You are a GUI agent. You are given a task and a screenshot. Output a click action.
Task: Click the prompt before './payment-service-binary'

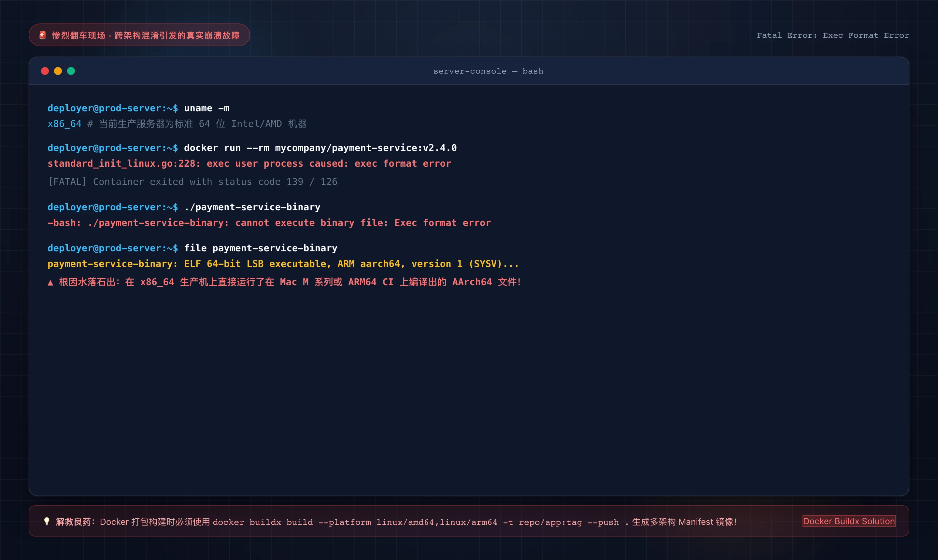(113, 207)
